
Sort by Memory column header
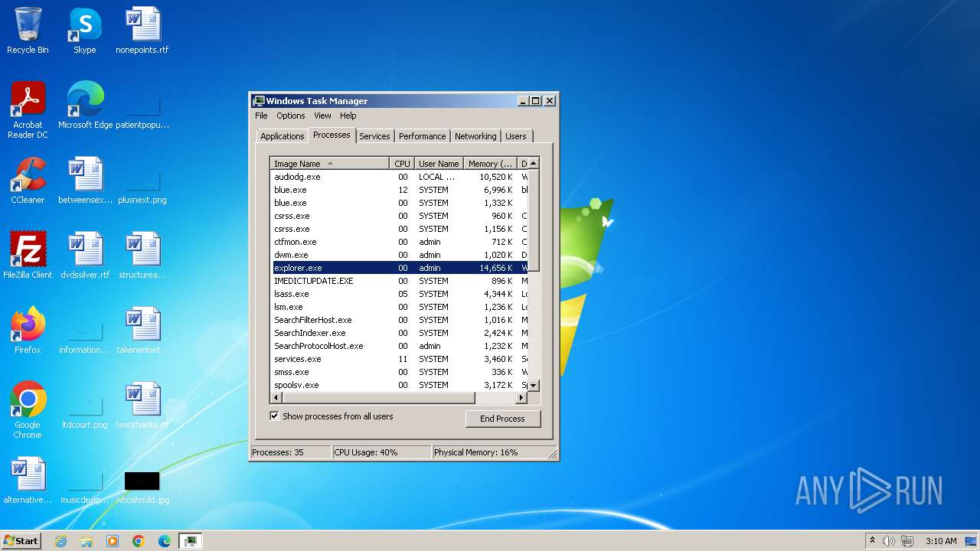(491, 164)
